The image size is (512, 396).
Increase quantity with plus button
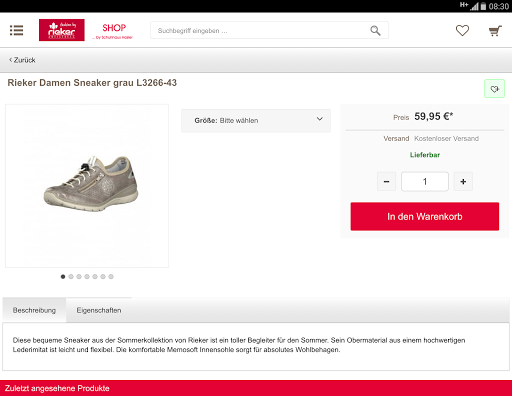463,182
